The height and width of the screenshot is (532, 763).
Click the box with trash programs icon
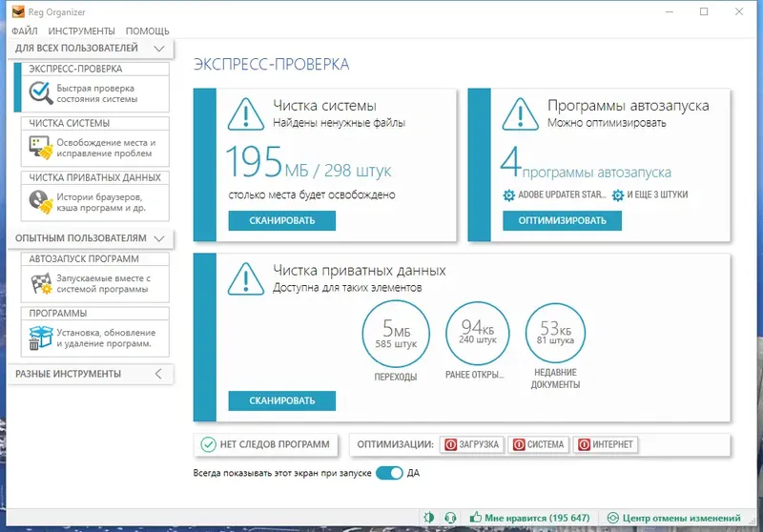click(x=40, y=338)
